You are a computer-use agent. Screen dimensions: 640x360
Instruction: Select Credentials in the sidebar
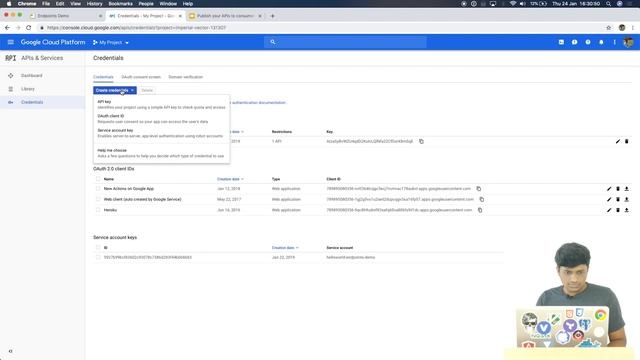pos(32,102)
